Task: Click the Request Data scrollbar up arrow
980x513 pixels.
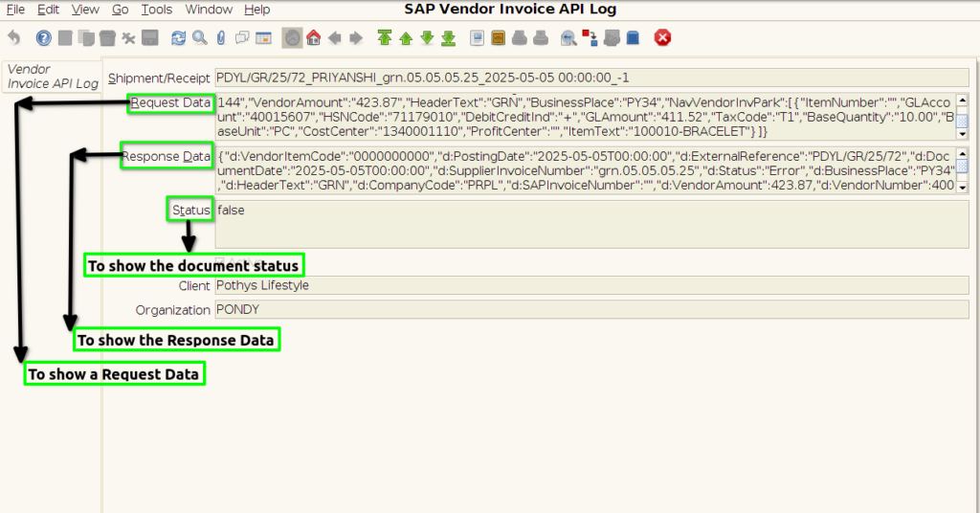Action: click(963, 100)
